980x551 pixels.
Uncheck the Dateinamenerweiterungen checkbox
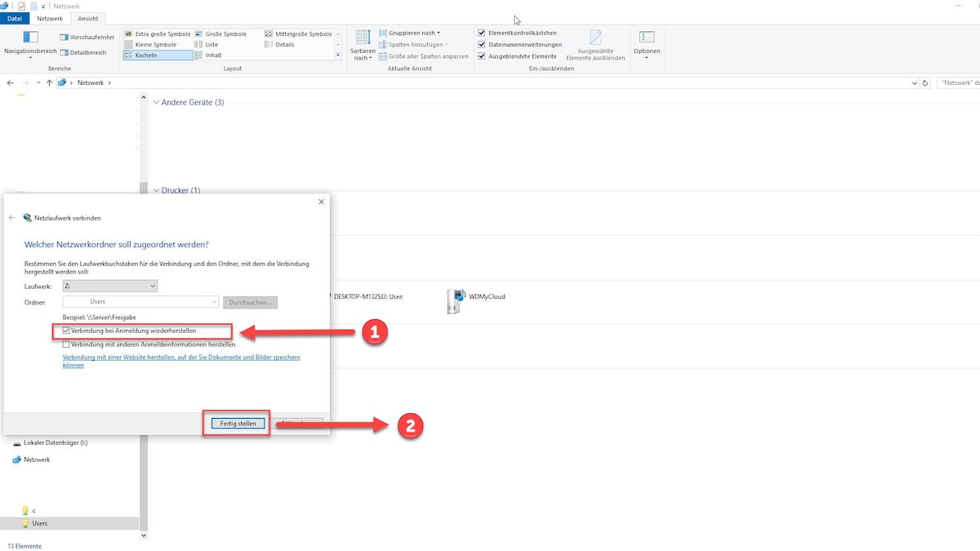482,44
